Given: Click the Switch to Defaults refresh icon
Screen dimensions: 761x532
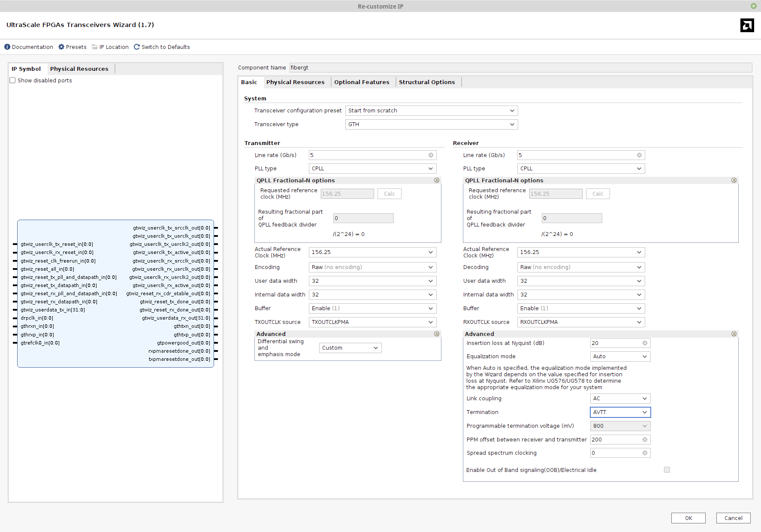Looking at the screenshot, I should 137,47.
